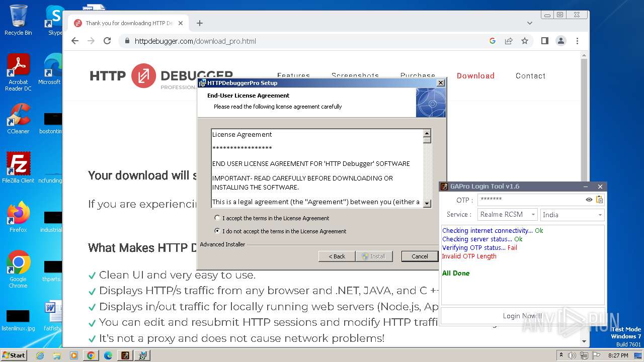
Task: Open a new Chrome tab
Action: (x=200, y=23)
